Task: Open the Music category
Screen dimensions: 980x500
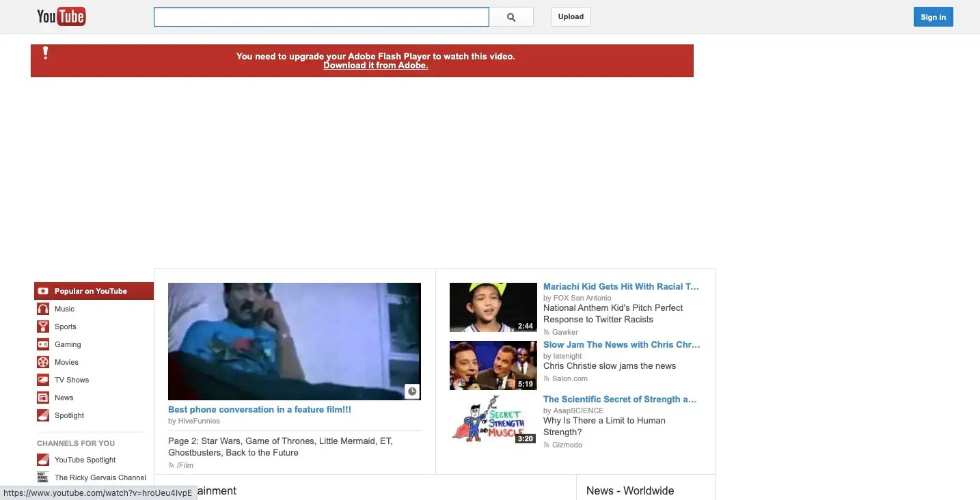Action: click(65, 309)
